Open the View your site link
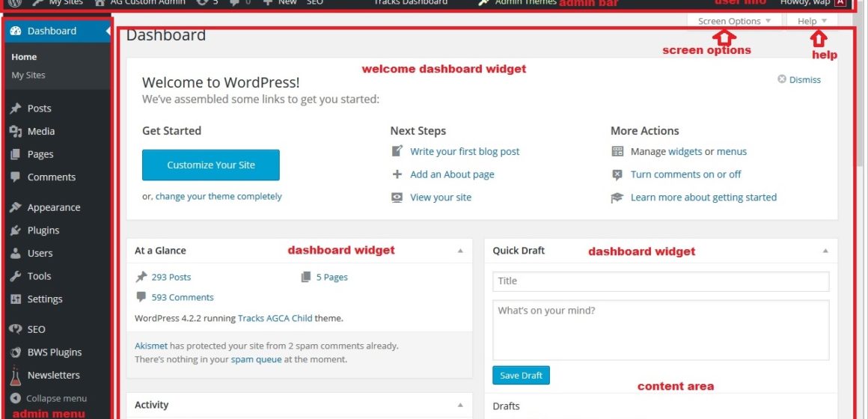Viewport: 868px width, 419px height. (441, 197)
